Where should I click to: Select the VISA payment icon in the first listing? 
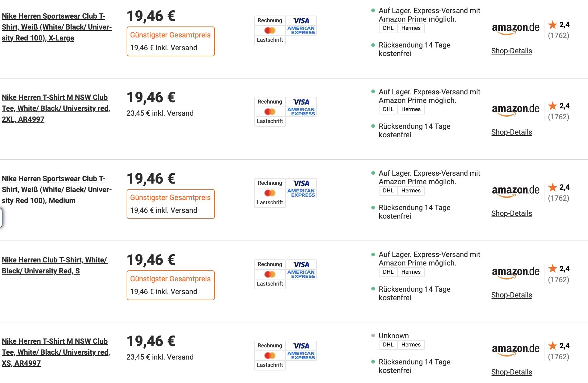(301, 21)
